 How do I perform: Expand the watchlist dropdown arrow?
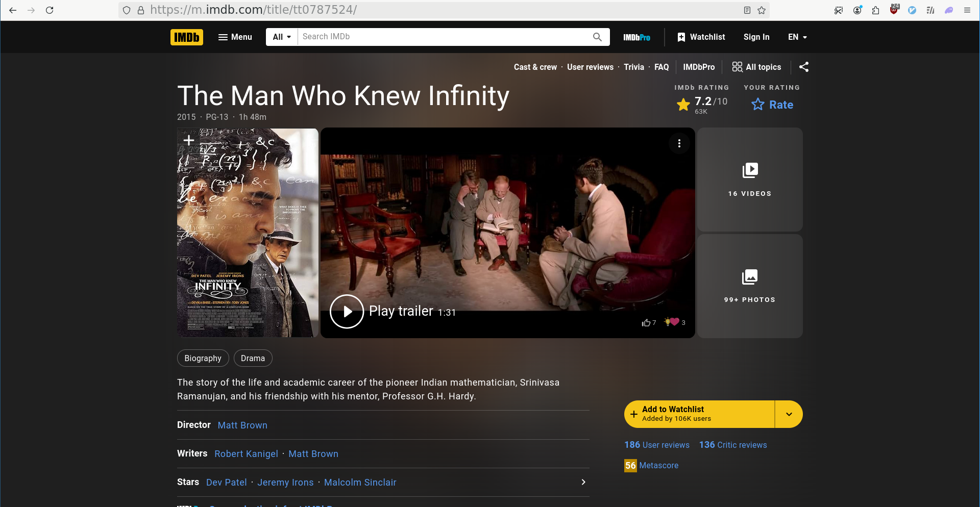click(x=789, y=414)
